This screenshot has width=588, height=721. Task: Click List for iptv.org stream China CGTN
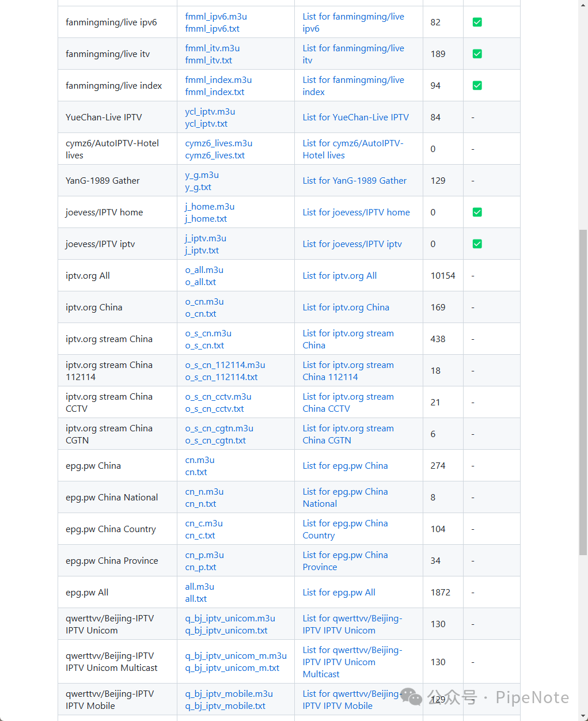(x=348, y=434)
